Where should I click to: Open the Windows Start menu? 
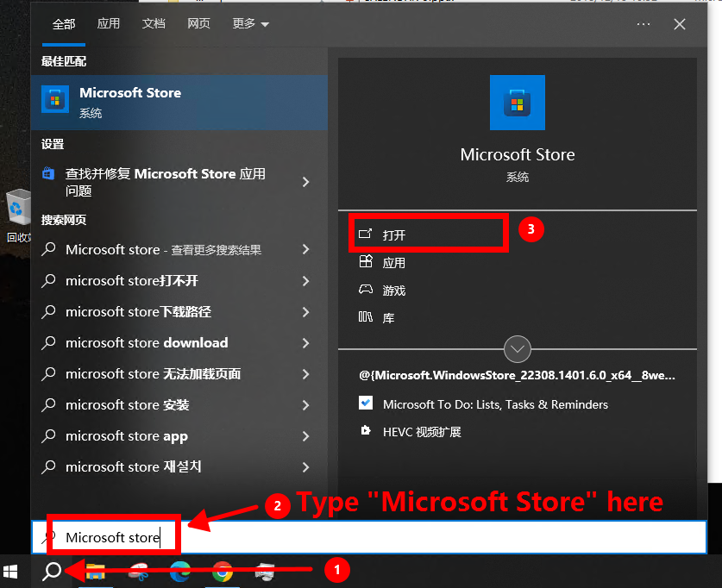(x=12, y=571)
